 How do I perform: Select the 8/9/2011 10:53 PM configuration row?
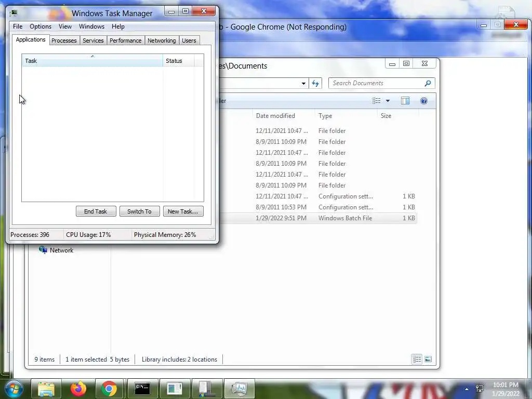click(x=317, y=207)
